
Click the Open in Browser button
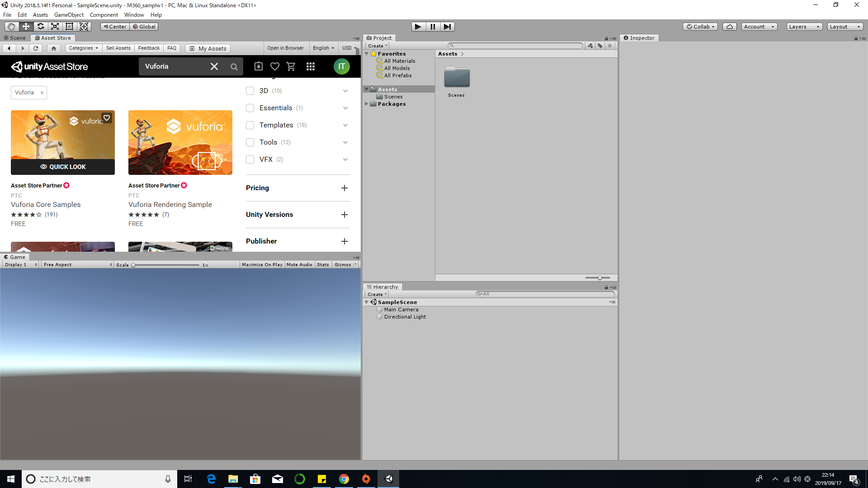click(286, 48)
